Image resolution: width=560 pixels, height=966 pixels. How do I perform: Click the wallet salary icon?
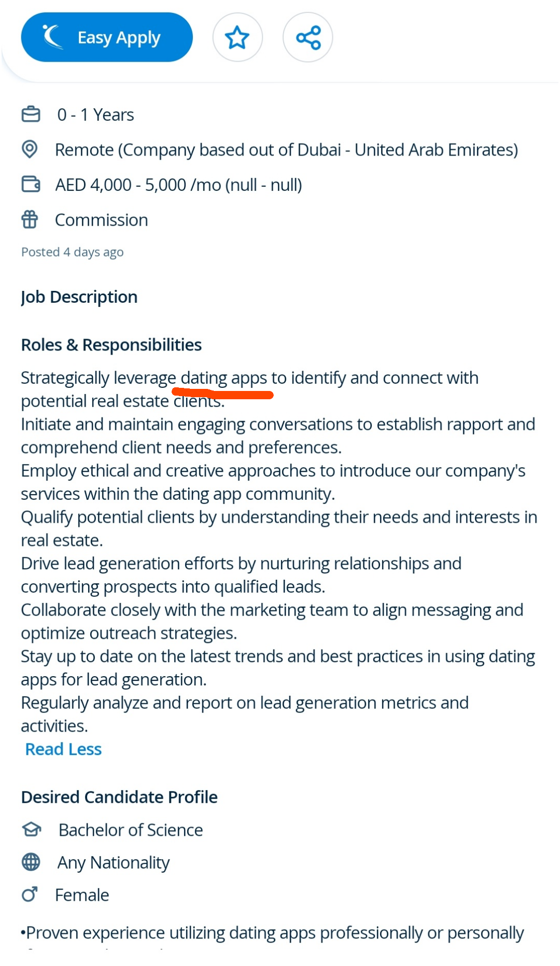click(x=31, y=184)
